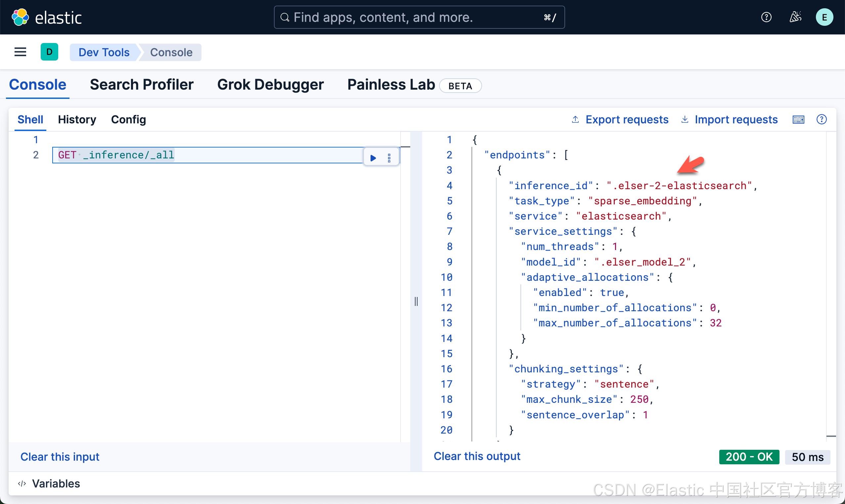Open the hamburger navigation menu
The height and width of the screenshot is (504, 845).
point(20,52)
